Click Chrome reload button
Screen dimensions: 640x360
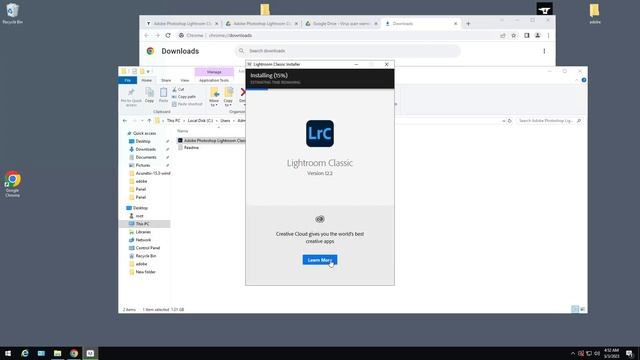[168, 36]
